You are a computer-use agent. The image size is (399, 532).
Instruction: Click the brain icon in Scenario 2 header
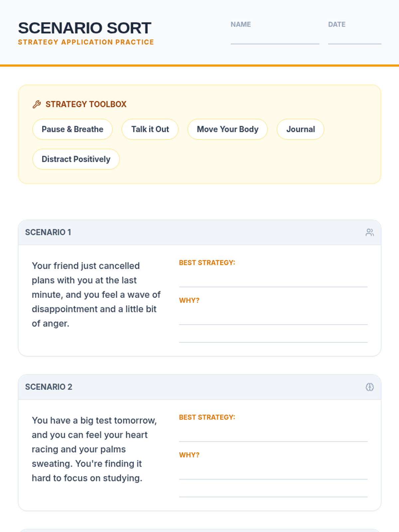(369, 387)
